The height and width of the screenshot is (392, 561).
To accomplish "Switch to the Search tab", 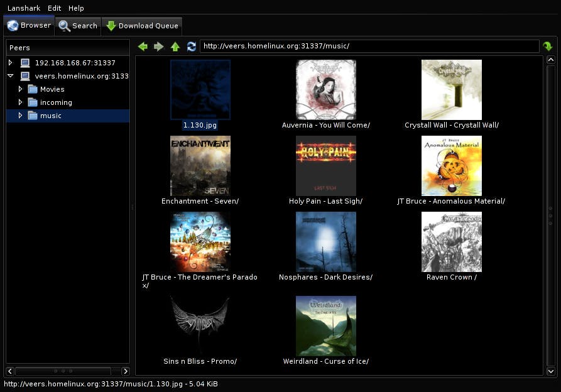I will [x=78, y=26].
